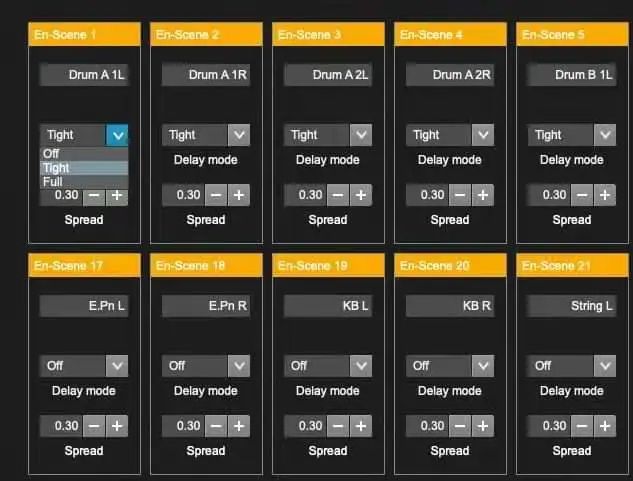Open En-Scene 2 delay mode dropdown
The height and width of the screenshot is (481, 633).
tap(238, 135)
